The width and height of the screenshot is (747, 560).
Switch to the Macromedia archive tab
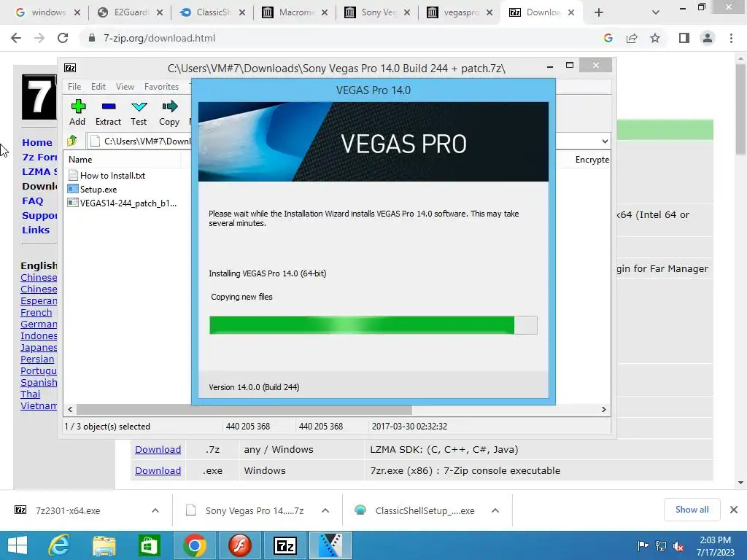pyautogui.click(x=289, y=12)
